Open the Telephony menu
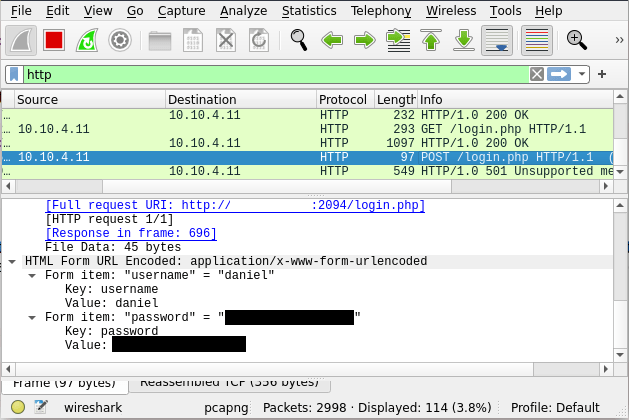The image size is (629, 420). click(381, 11)
